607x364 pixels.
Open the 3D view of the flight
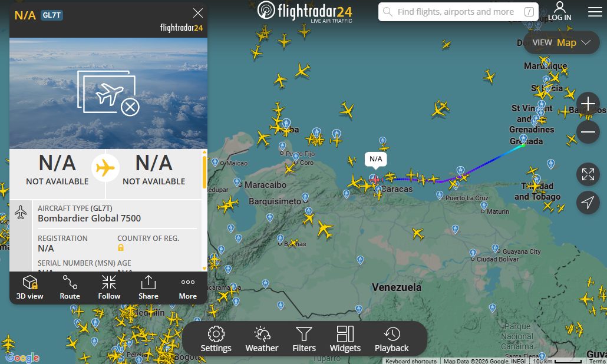click(x=30, y=287)
